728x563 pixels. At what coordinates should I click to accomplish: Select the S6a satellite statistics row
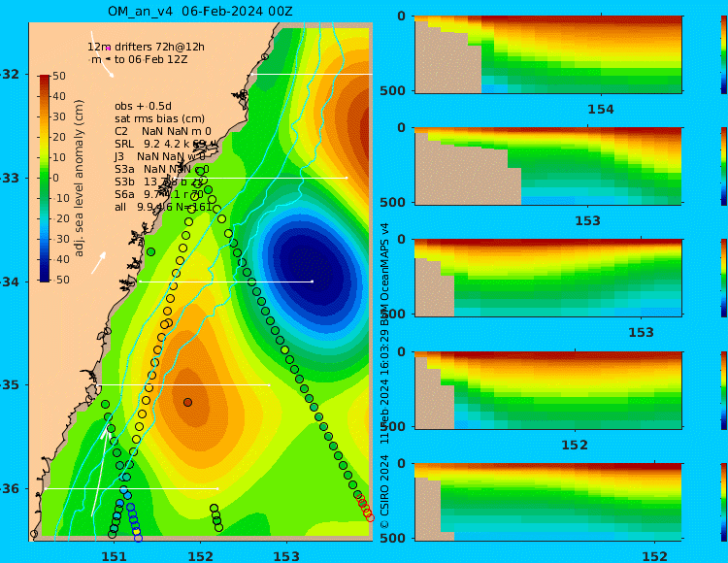coord(159,194)
